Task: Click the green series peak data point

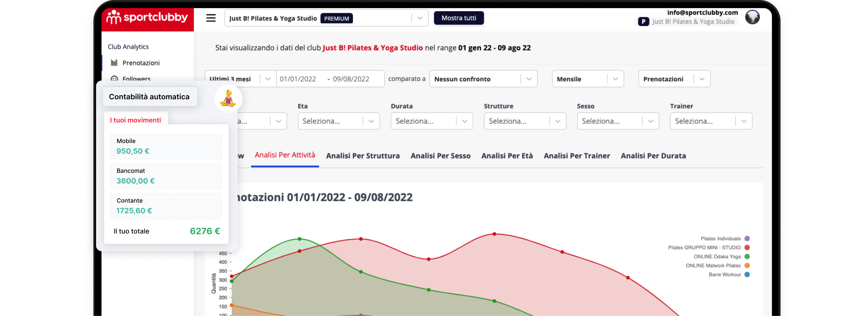Action: click(299, 239)
